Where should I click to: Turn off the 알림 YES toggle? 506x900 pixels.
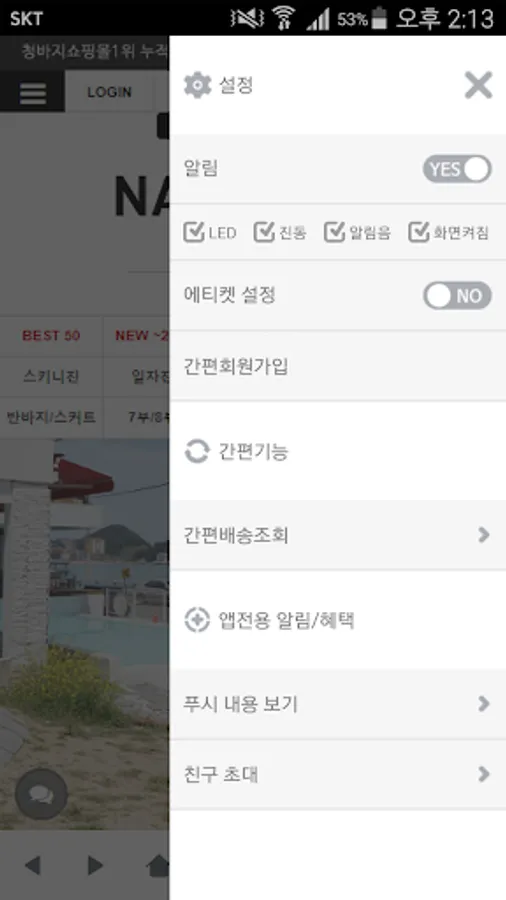457,169
